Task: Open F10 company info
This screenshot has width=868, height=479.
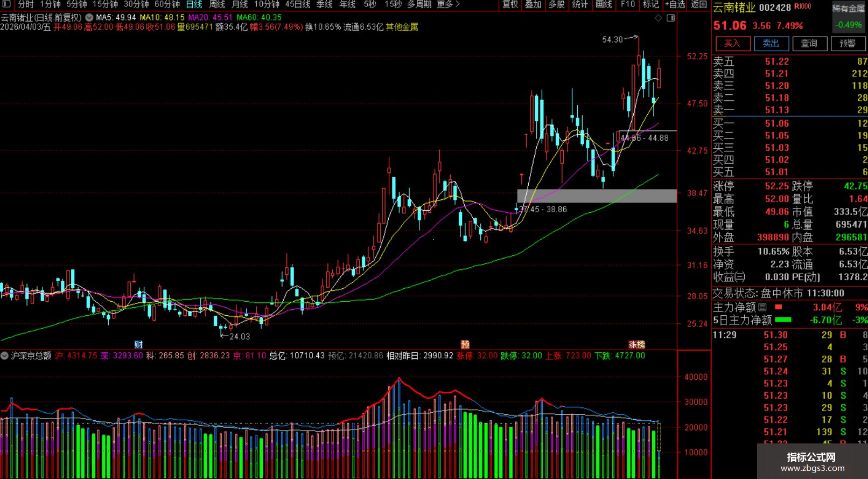Action: coord(628,4)
